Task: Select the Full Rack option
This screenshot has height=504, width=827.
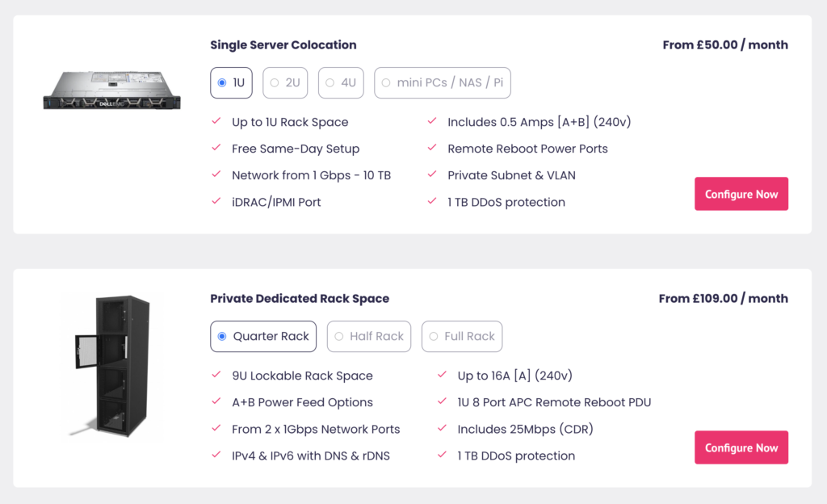Action: 461,336
